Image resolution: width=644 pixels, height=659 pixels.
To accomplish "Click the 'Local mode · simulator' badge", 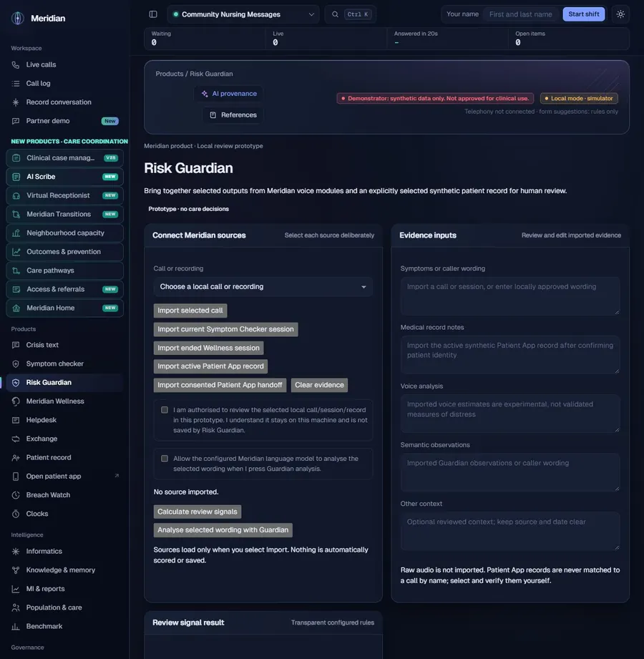I will pyautogui.click(x=579, y=98).
